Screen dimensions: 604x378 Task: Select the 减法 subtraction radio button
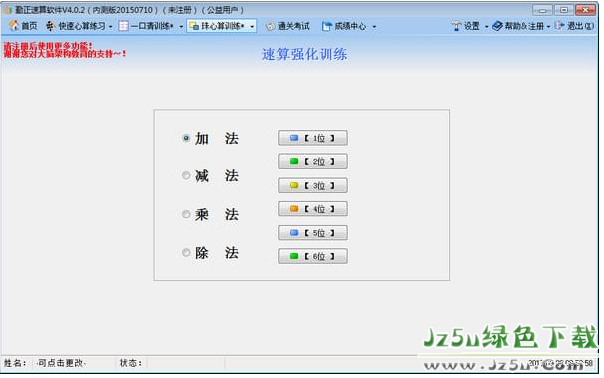pyautogui.click(x=186, y=175)
